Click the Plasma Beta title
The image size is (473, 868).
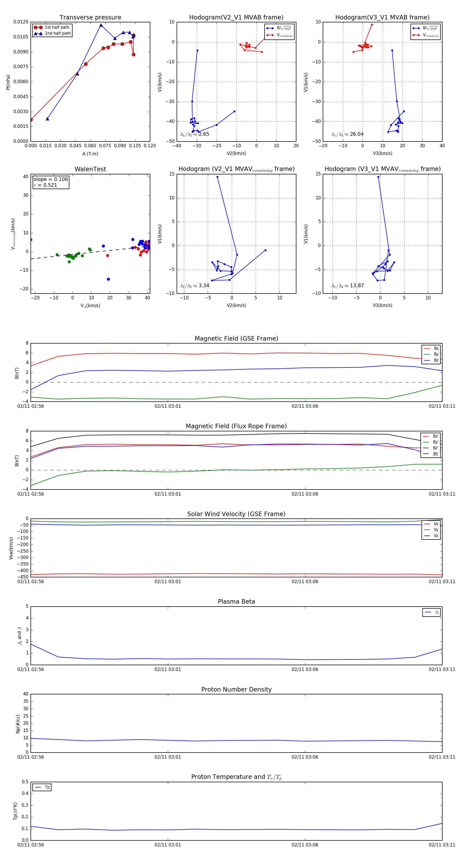pos(236,602)
